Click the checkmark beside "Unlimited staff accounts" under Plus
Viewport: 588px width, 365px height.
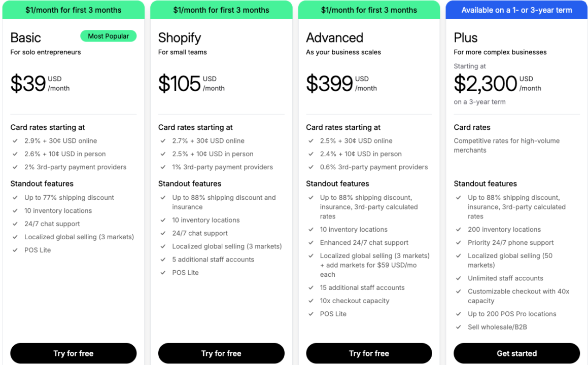point(459,278)
